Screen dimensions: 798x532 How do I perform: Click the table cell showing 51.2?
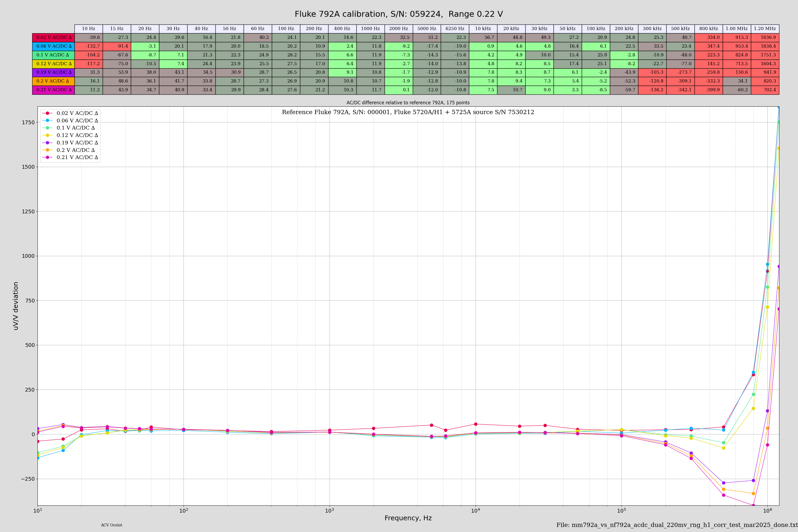(427, 38)
